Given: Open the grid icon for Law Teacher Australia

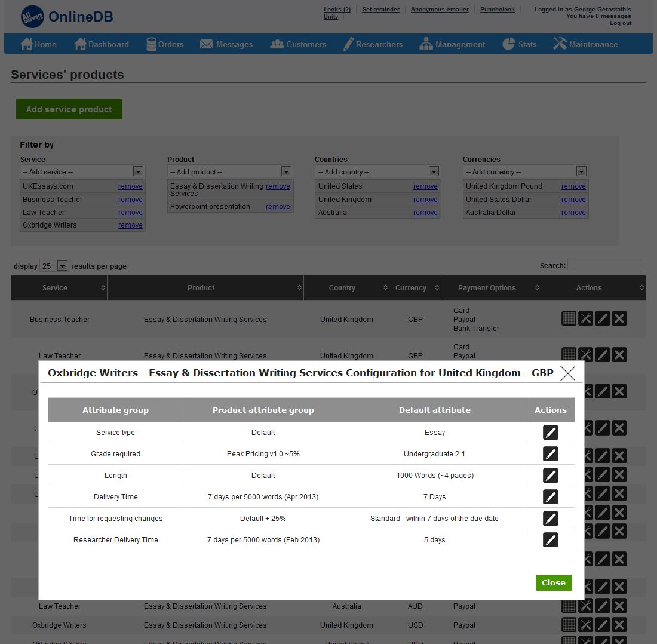Looking at the screenshot, I should point(569,606).
